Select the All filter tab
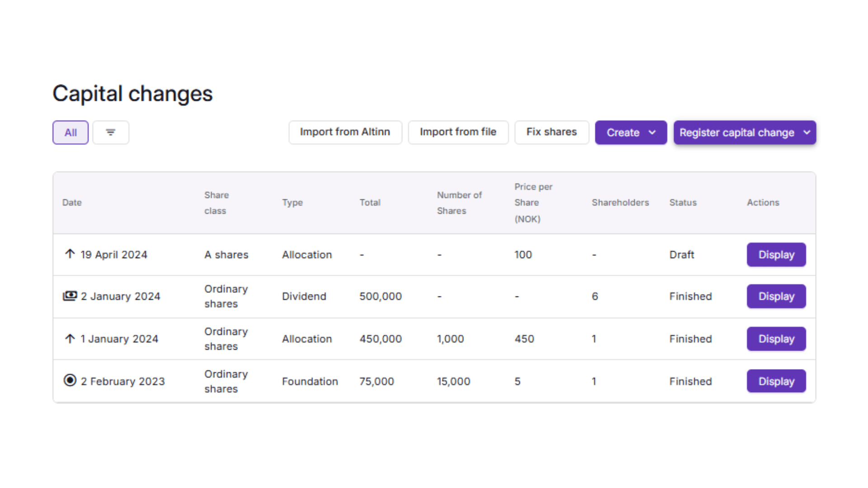 [x=71, y=132]
